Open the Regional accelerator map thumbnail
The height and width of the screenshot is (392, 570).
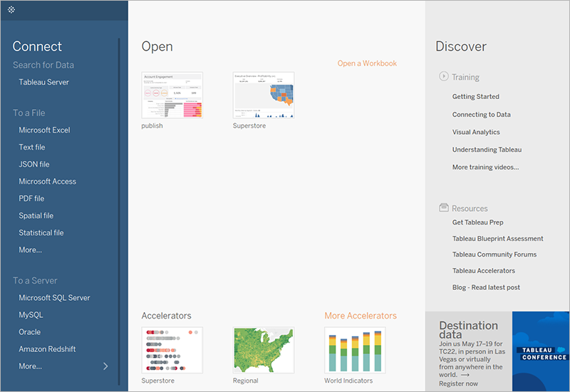[264, 350]
